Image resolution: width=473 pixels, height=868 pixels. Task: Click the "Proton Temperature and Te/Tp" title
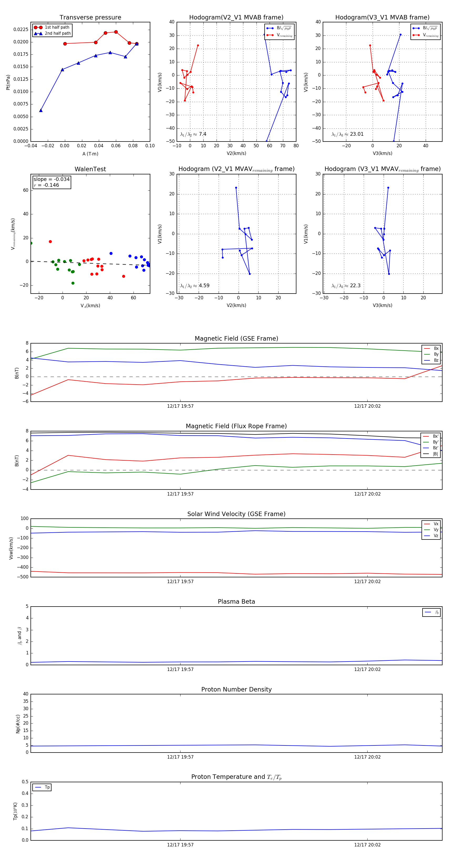coord(236,777)
